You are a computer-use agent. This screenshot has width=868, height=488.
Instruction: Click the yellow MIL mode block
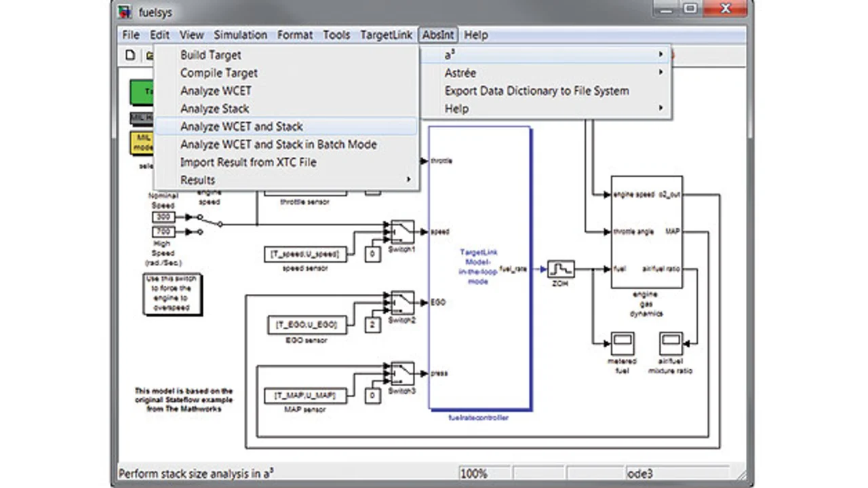[142, 143]
